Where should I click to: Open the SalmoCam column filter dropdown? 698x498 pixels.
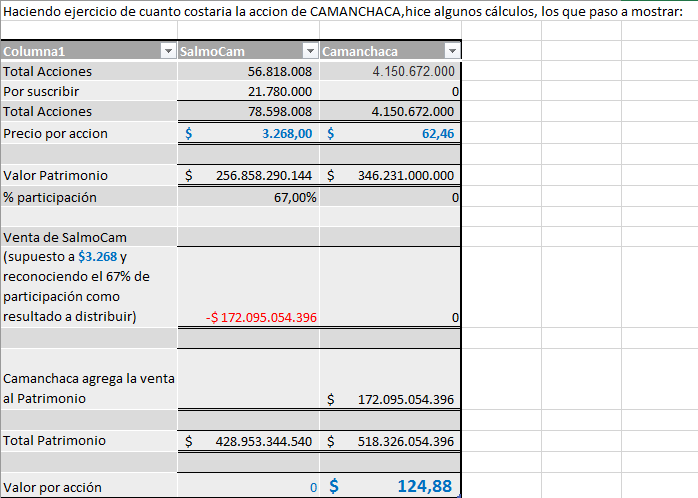coord(310,52)
